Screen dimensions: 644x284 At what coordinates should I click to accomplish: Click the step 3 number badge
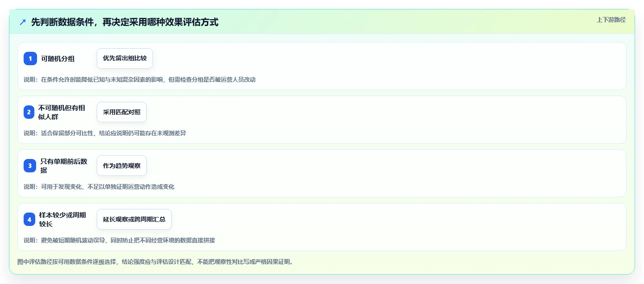point(30,166)
